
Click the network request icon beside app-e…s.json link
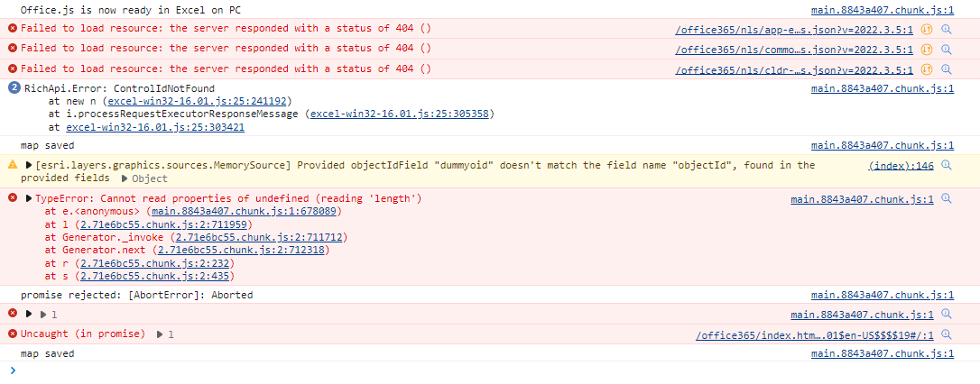click(x=928, y=29)
